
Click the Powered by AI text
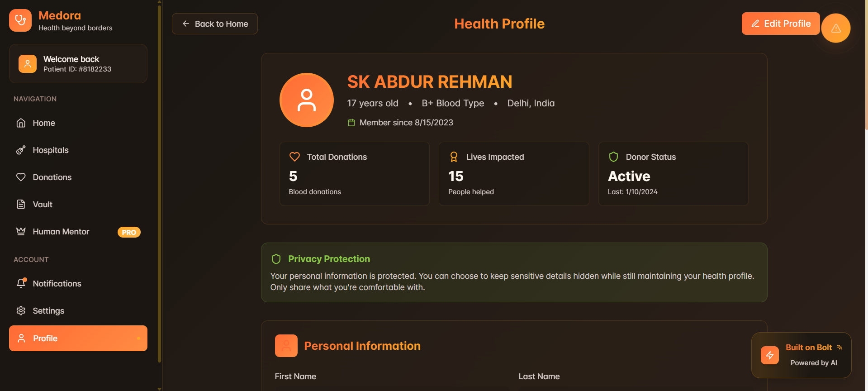tap(814, 363)
